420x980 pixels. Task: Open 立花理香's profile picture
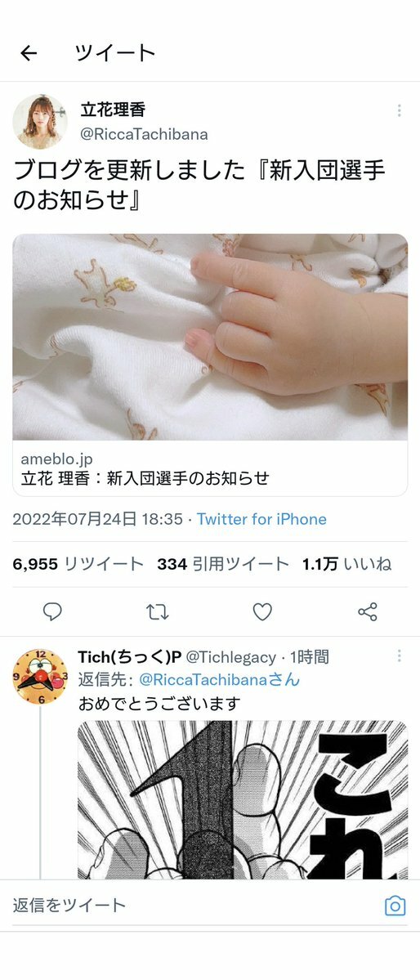click(40, 121)
